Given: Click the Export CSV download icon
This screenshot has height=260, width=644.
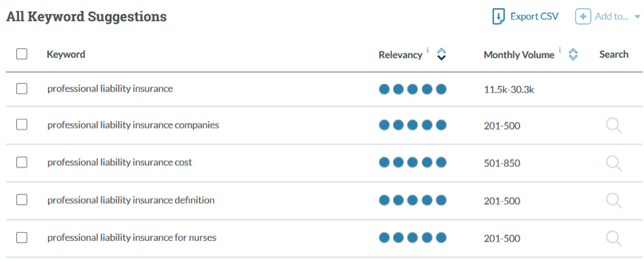Looking at the screenshot, I should tap(498, 17).
